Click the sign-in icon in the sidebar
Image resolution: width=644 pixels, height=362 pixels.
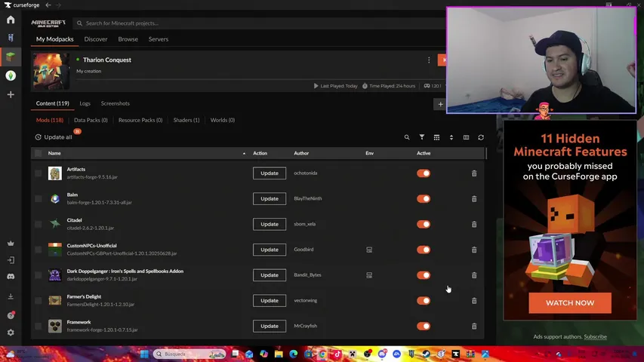pos(11,260)
